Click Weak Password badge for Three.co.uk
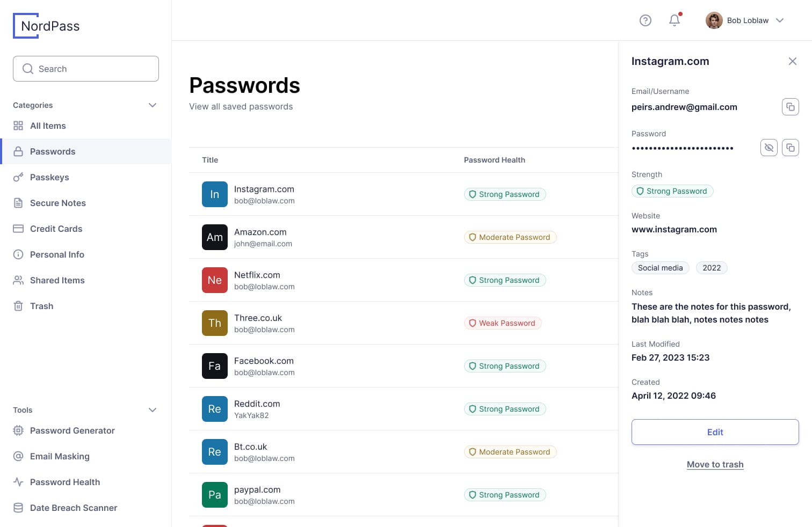 tap(503, 323)
